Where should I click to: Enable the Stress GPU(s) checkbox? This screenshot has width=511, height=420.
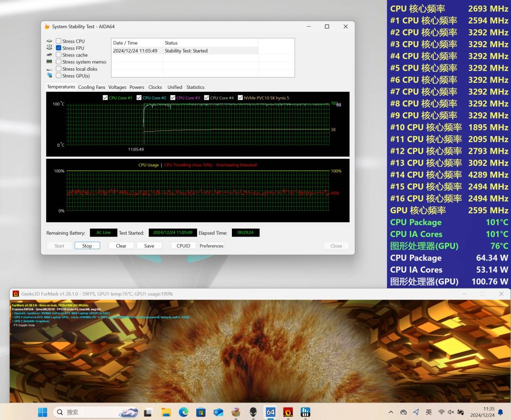59,76
